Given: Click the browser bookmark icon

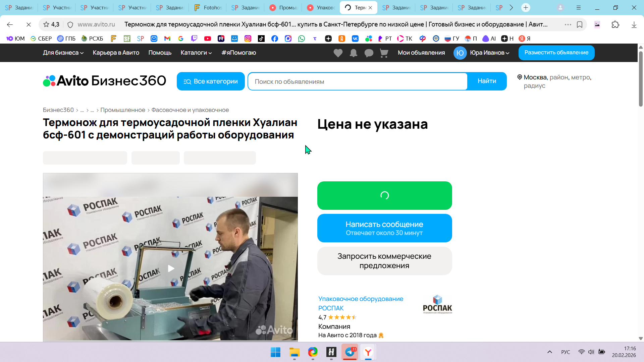Looking at the screenshot, I should [x=580, y=24].
